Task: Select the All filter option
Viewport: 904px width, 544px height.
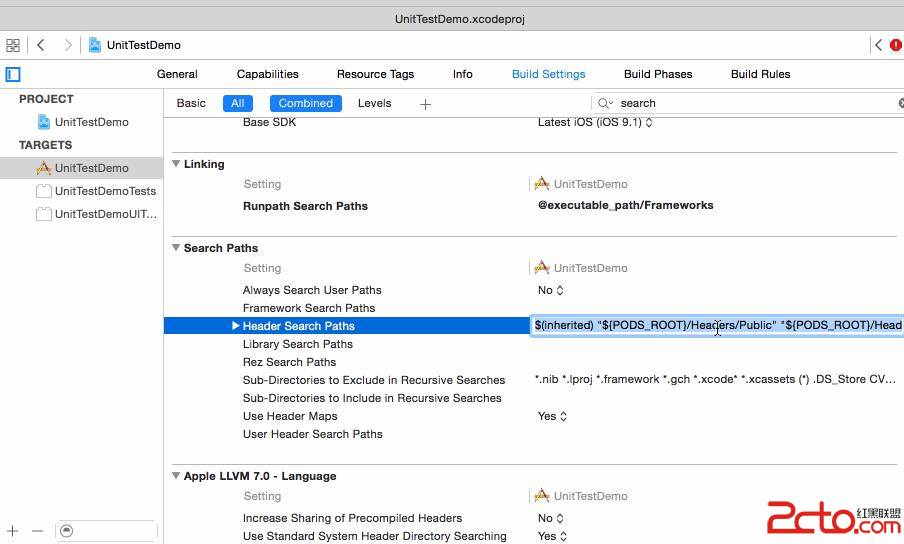Action: pos(238,103)
